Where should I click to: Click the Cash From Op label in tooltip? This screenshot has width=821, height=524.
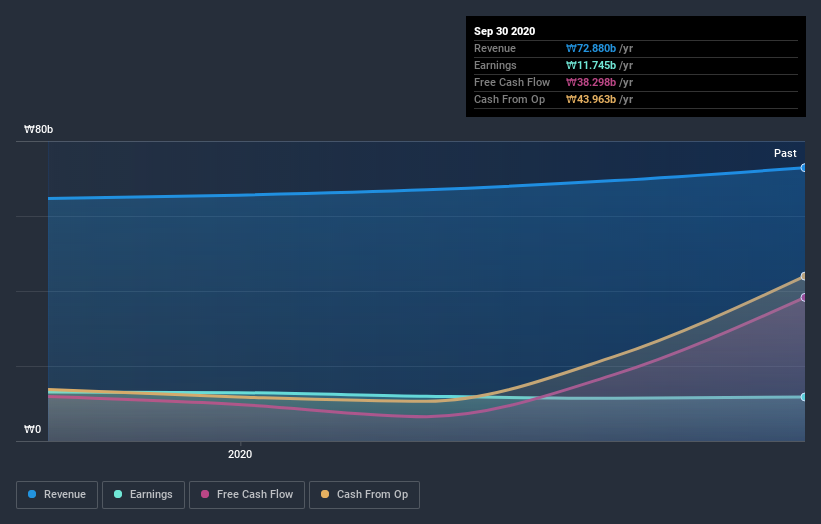509,99
